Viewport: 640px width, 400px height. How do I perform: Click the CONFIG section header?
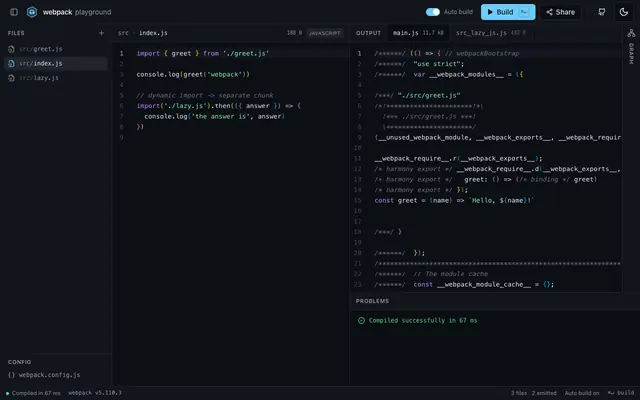point(19,362)
